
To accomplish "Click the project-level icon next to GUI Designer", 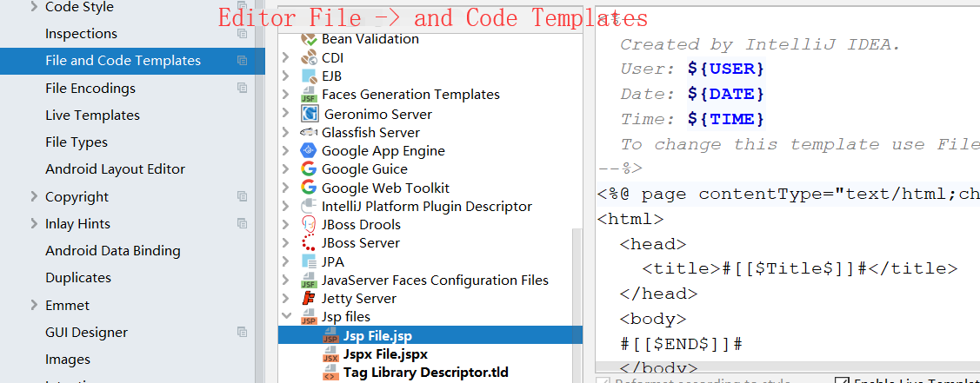I will (242, 332).
